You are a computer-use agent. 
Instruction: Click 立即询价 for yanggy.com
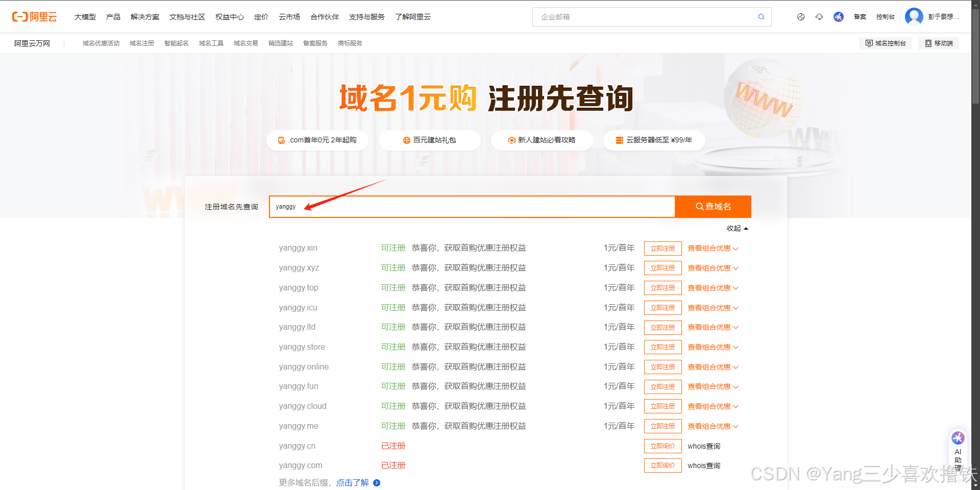[x=663, y=465]
